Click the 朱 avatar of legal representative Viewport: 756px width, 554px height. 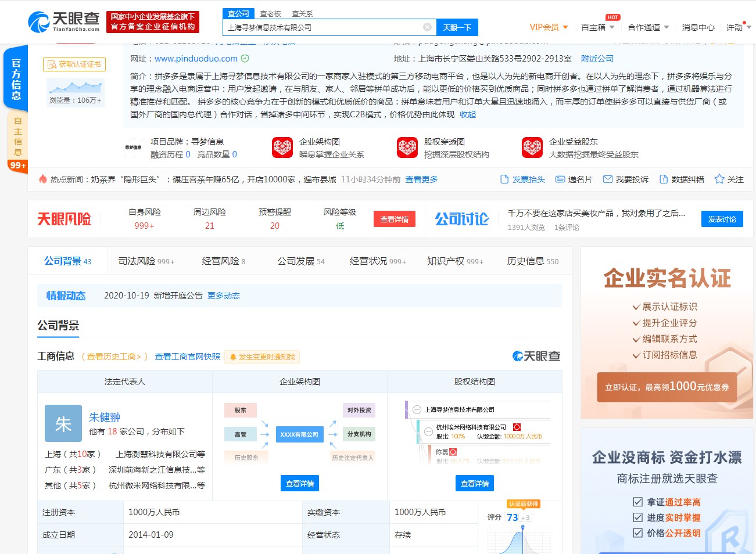point(63,423)
